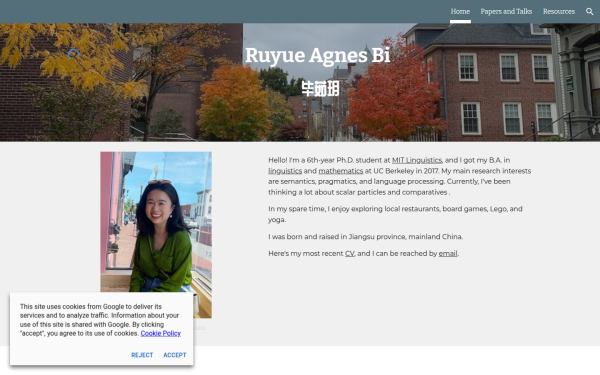Click the email contact link
This screenshot has width=600, height=375.
pyautogui.click(x=448, y=253)
